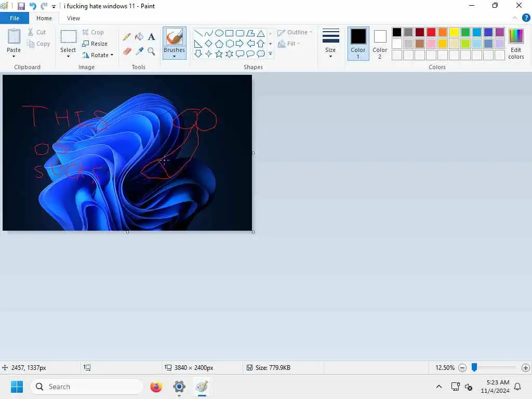The width and height of the screenshot is (532, 399).
Task: Select the Pencil tool
Action: 127,37
